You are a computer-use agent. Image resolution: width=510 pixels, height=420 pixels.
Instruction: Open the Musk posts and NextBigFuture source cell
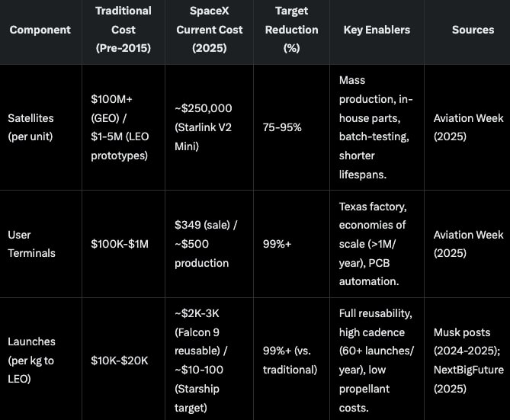click(x=467, y=360)
